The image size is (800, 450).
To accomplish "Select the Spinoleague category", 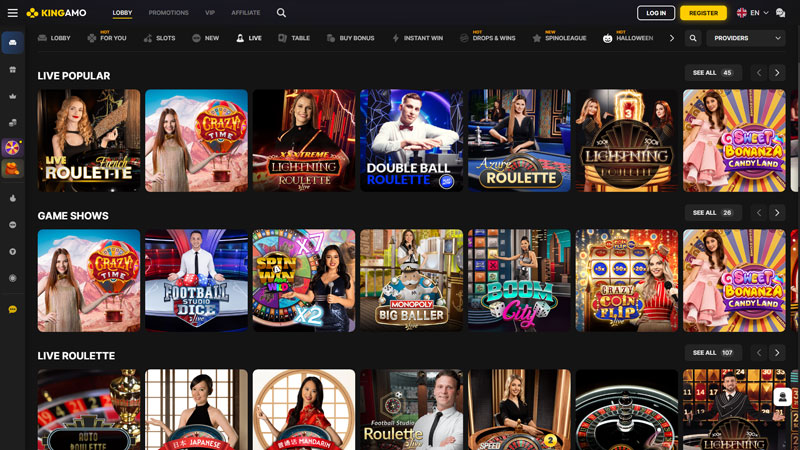I will [x=560, y=38].
